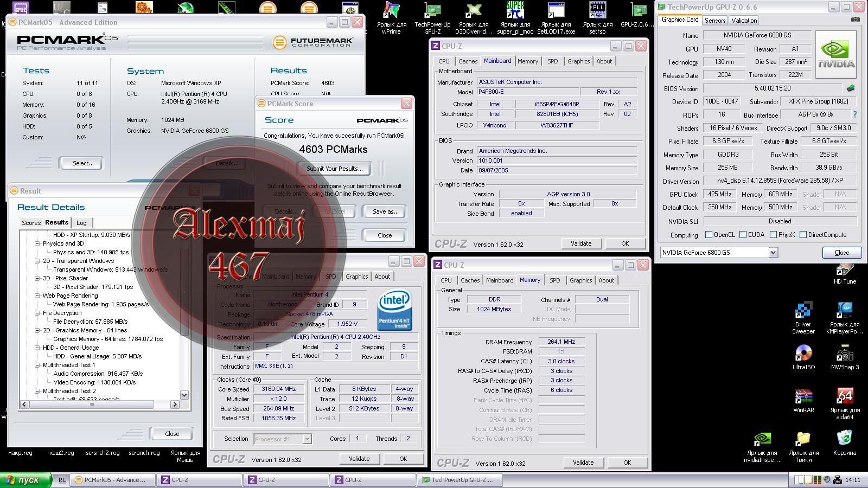The image size is (868, 488).
Task: Open the MWSnap 3 desktop icon
Action: point(845,357)
